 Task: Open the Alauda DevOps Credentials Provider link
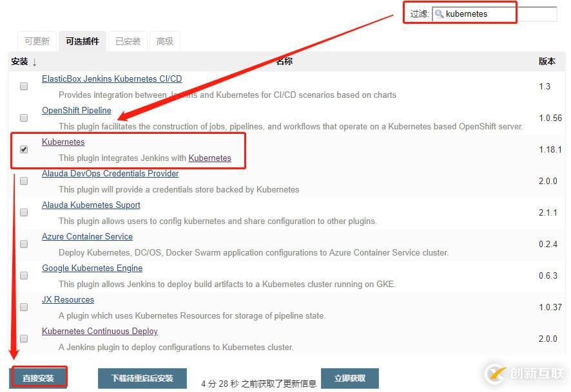click(110, 173)
